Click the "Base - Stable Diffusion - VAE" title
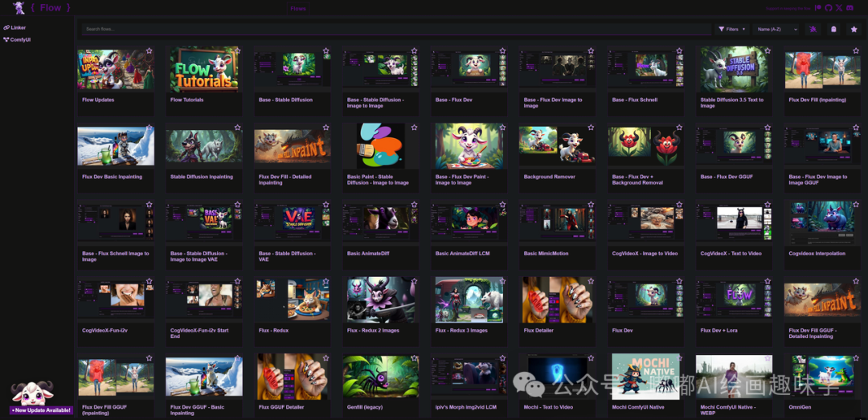868x420 pixels. [x=287, y=256]
